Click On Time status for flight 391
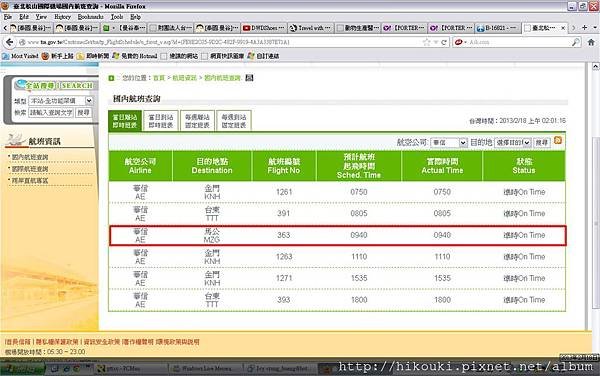The width and height of the screenshot is (600, 376). pyautogui.click(x=524, y=213)
